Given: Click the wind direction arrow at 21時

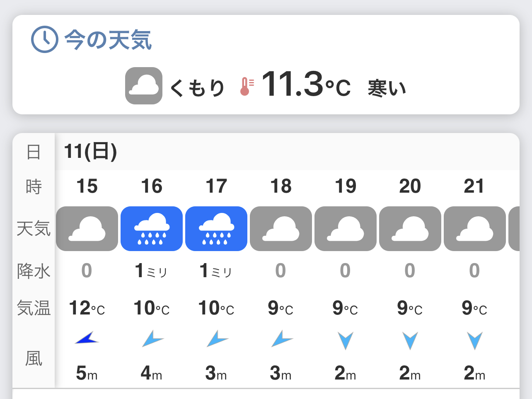Looking at the screenshot, I should pos(475,340).
